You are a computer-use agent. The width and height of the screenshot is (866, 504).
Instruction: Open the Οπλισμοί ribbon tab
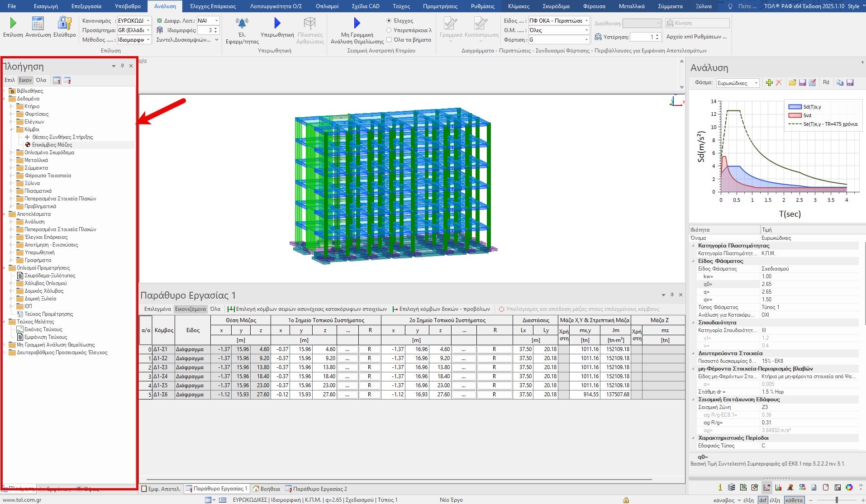(327, 6)
